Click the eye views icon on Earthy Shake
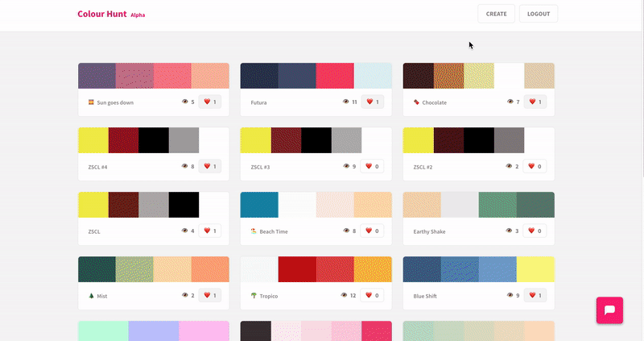644x341 pixels. coord(509,231)
